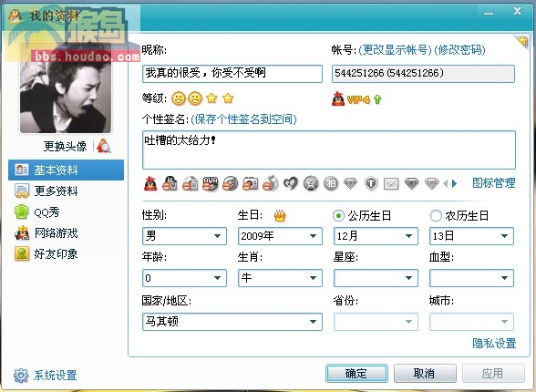Viewport: 536px width, 392px height.
Task: Click the VIP4 membership badge
Action: tap(358, 99)
